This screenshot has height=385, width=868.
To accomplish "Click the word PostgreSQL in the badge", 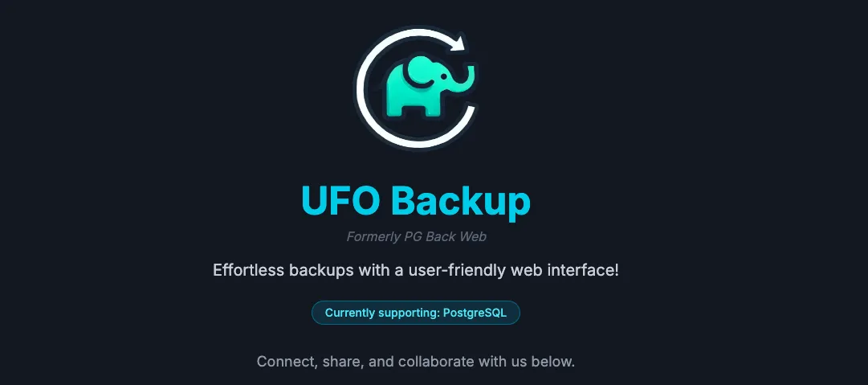I will [475, 313].
